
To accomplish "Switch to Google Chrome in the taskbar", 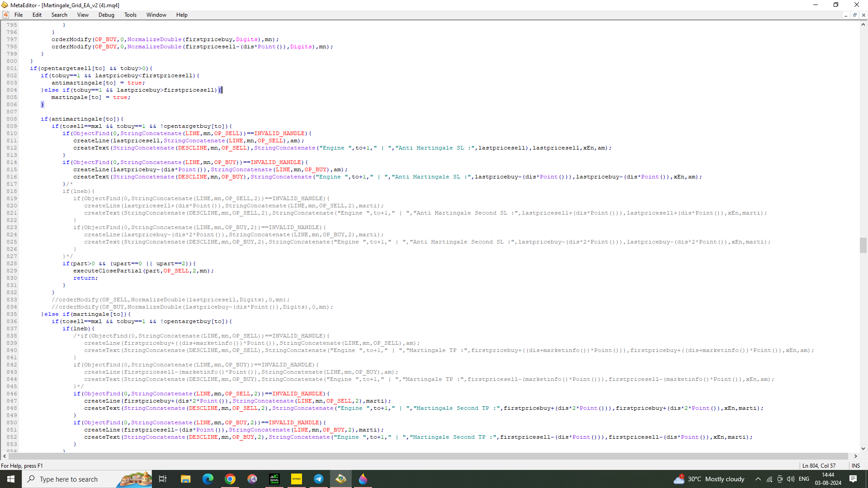I will (x=230, y=479).
